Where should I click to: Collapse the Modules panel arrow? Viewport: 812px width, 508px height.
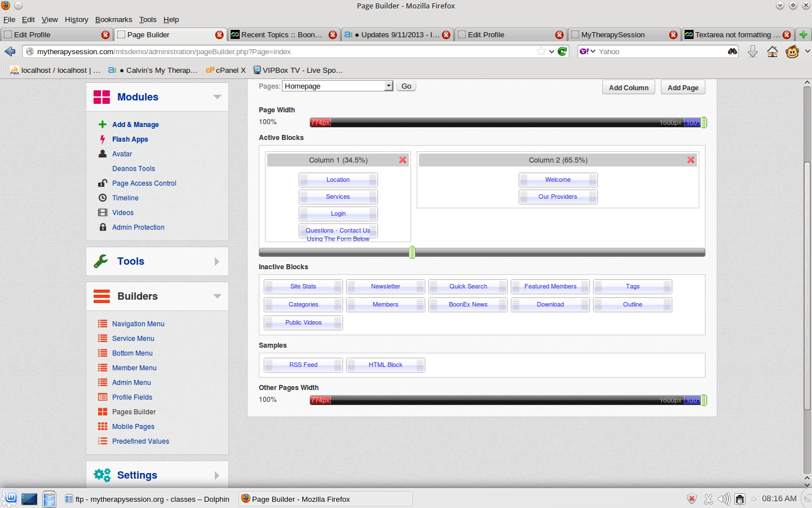pos(217,97)
